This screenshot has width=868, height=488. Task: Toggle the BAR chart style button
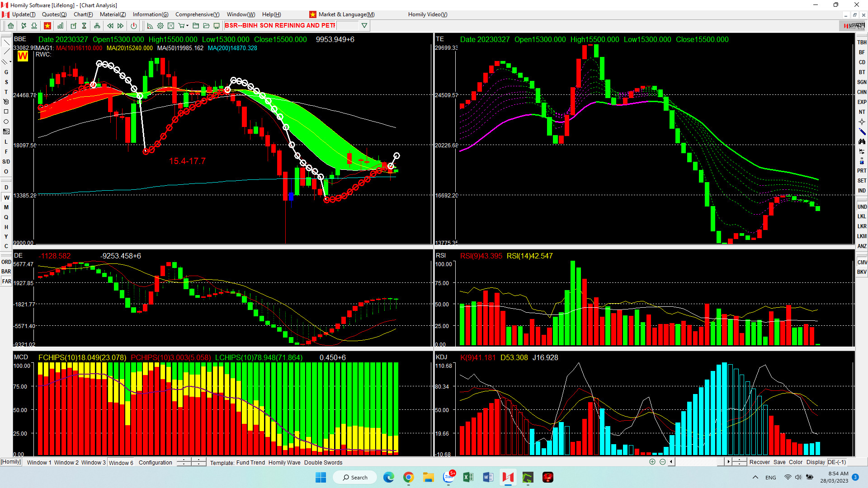click(x=6, y=272)
